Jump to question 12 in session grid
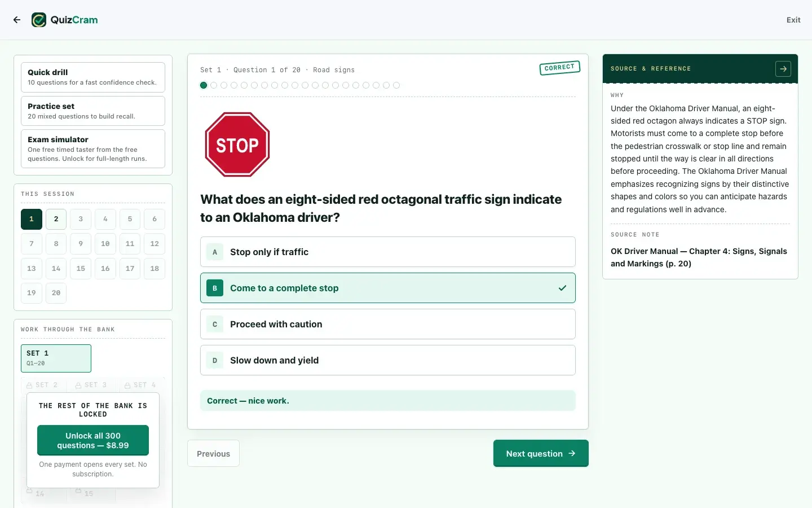Image resolution: width=812 pixels, height=508 pixels. pyautogui.click(x=155, y=244)
